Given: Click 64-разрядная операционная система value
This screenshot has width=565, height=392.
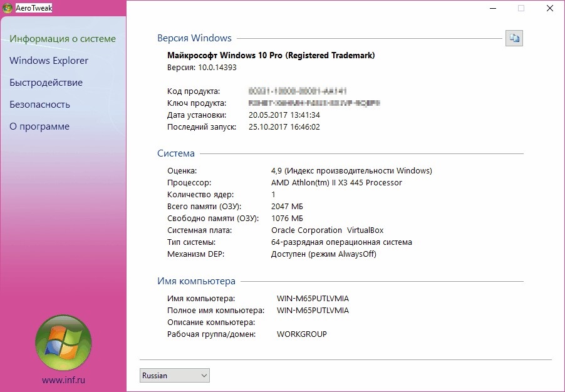Looking at the screenshot, I should 341,242.
